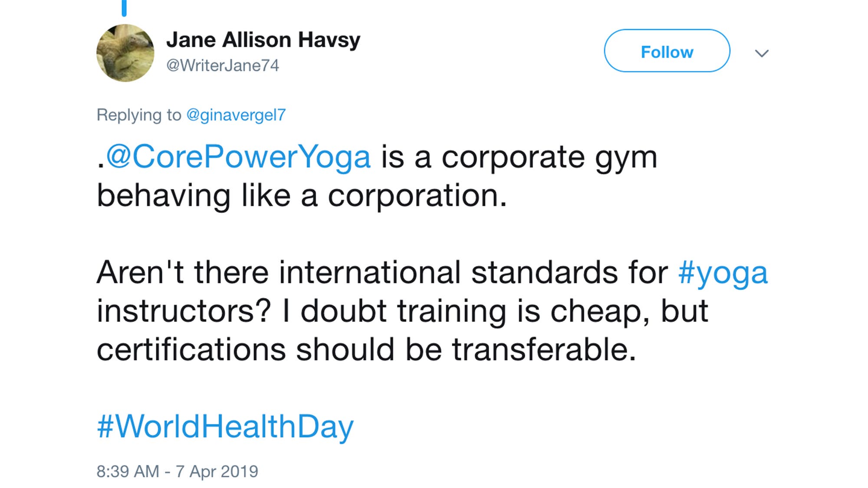Open the #yoga hashtag
Viewport: 868px width, 488px height.
click(x=723, y=273)
